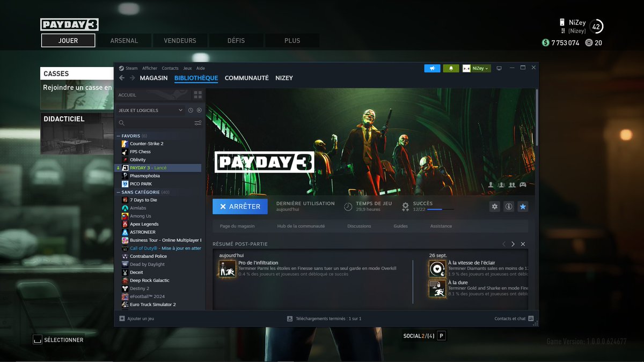Sort library by recent activity clock icon

point(191,110)
